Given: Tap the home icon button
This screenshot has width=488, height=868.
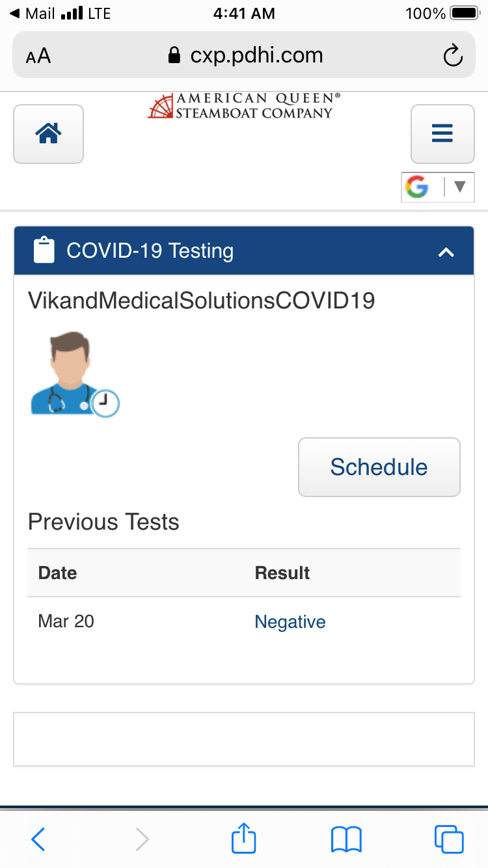Looking at the screenshot, I should pyautogui.click(x=48, y=134).
